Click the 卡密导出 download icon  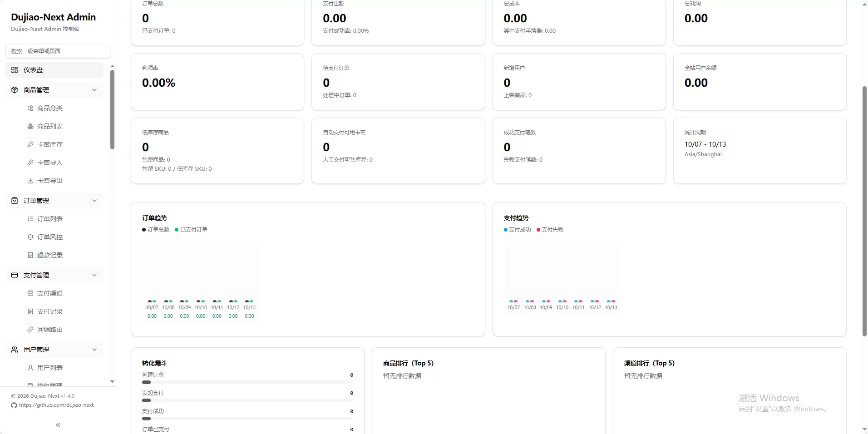[x=30, y=181]
